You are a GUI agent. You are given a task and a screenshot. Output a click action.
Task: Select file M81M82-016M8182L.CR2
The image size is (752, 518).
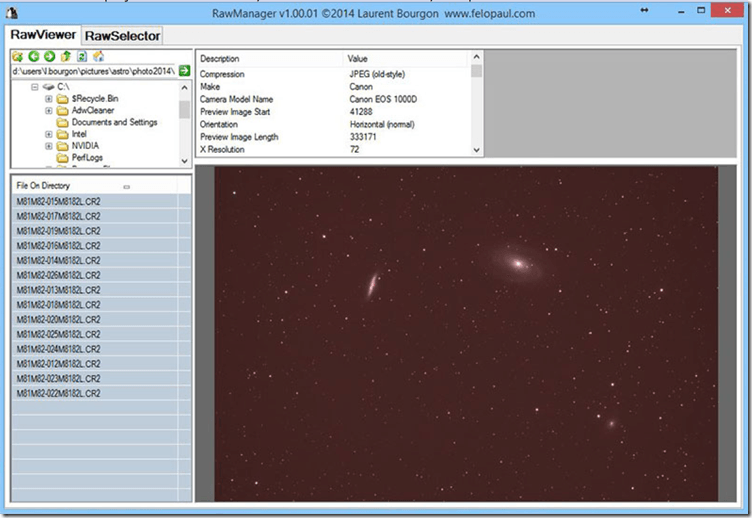(94, 246)
